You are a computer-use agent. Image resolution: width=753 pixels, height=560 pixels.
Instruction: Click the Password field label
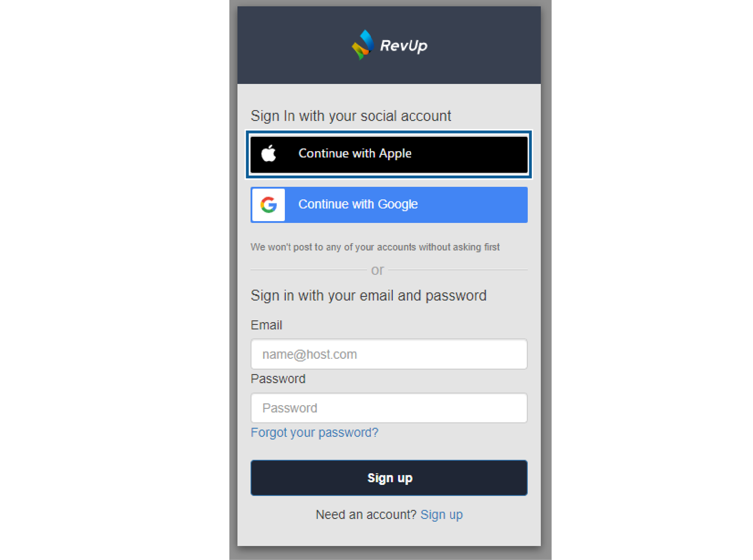coord(278,379)
